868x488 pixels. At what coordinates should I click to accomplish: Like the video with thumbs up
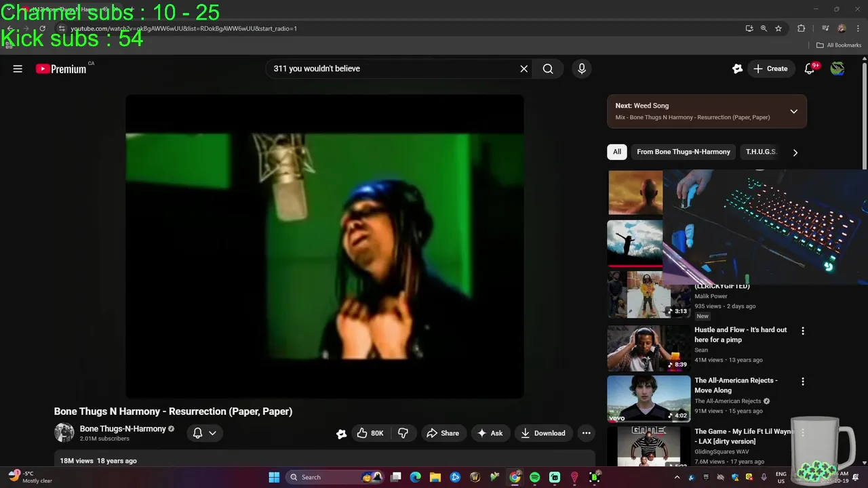[x=370, y=433]
